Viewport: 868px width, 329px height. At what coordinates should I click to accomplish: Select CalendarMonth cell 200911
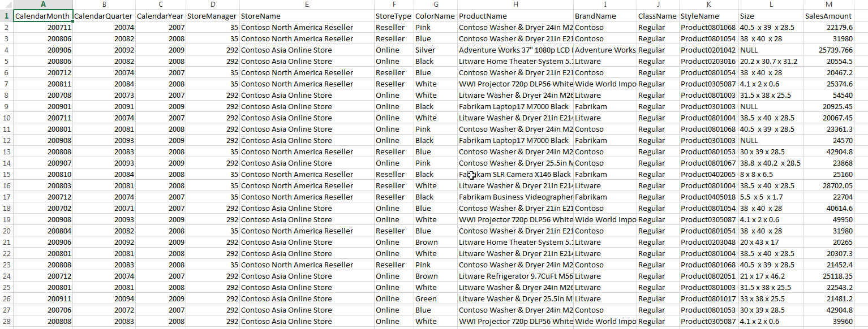click(43, 298)
